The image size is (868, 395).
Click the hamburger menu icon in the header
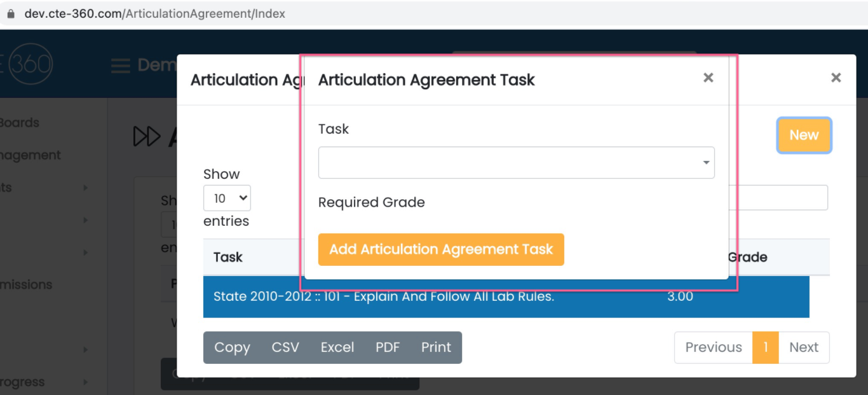click(x=121, y=66)
